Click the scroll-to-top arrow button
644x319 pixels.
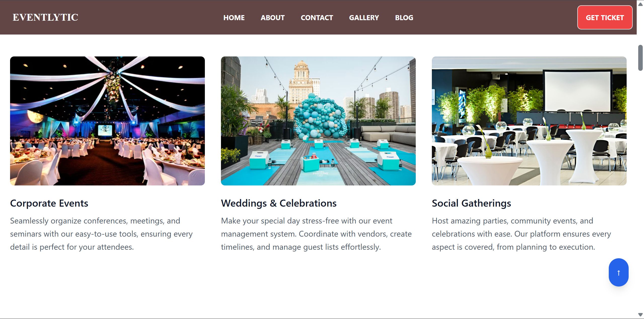click(x=618, y=272)
